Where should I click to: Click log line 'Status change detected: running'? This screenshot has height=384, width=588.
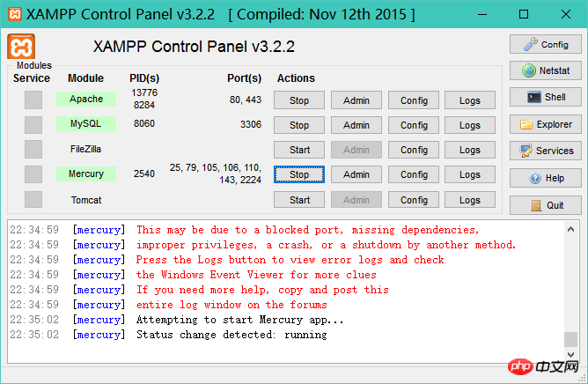[232, 335]
